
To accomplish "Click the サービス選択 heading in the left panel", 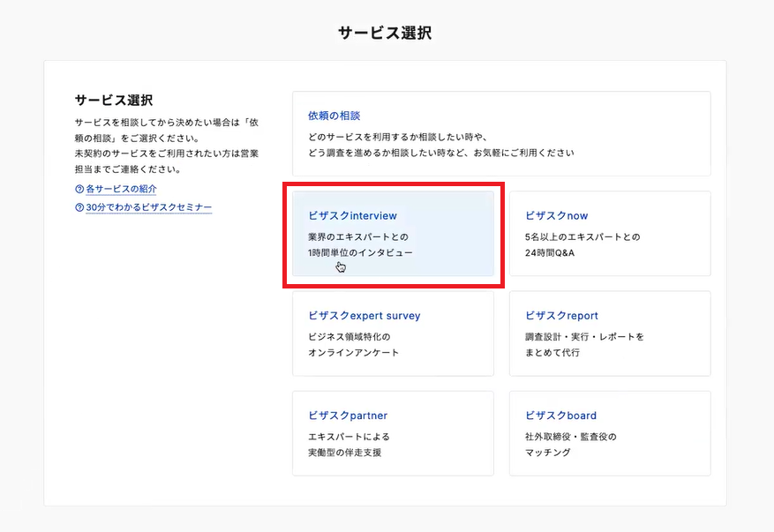I will pyautogui.click(x=114, y=101).
